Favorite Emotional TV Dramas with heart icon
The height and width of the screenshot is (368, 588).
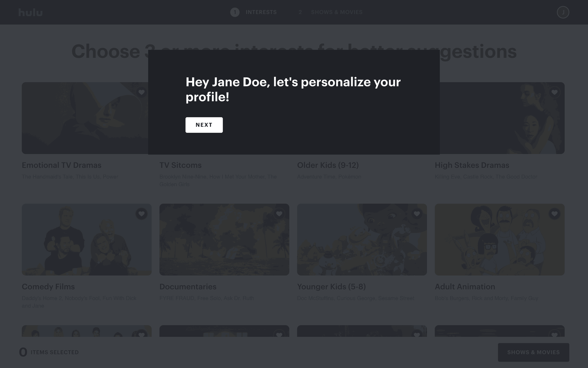click(141, 92)
